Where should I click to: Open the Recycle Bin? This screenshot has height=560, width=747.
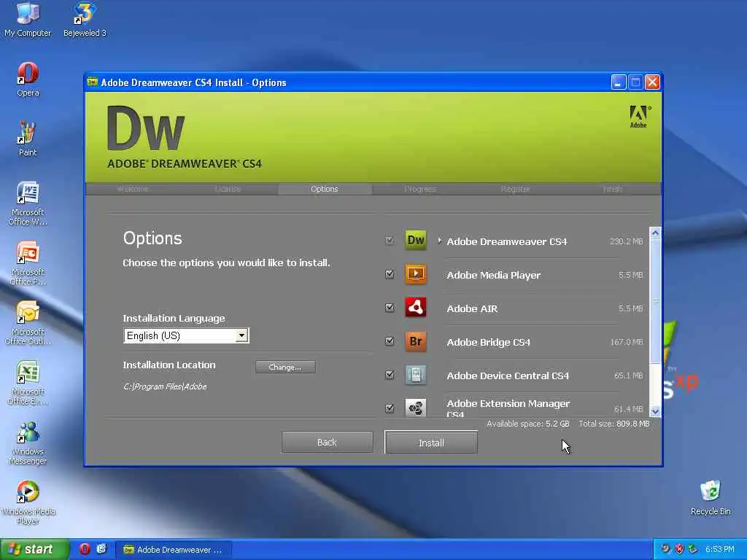711,497
